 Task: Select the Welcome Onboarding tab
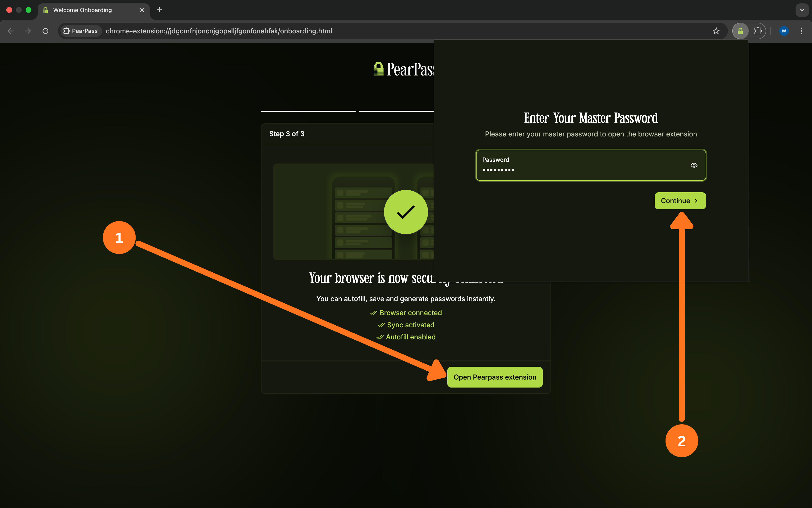tap(94, 10)
